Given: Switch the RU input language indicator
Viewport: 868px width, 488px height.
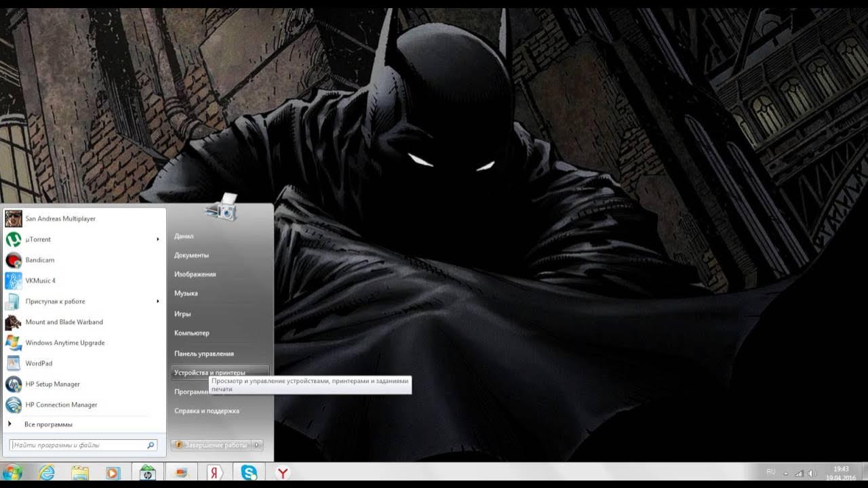Looking at the screenshot, I should point(770,471).
